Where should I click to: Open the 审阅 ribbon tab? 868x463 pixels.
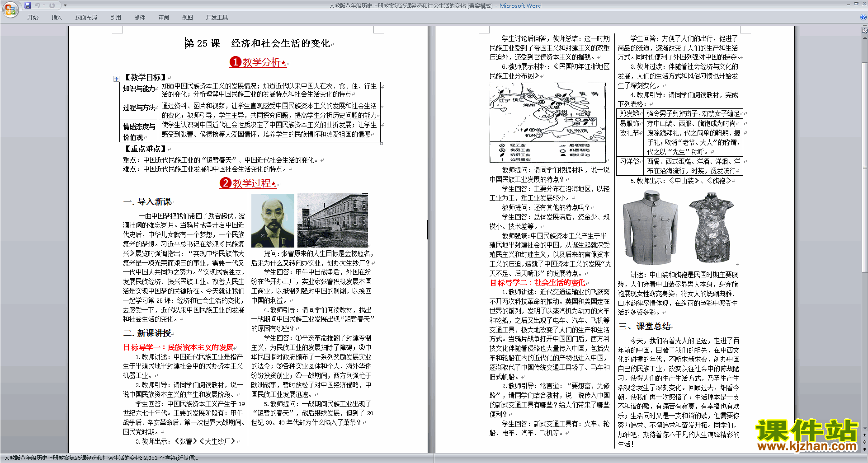click(164, 18)
